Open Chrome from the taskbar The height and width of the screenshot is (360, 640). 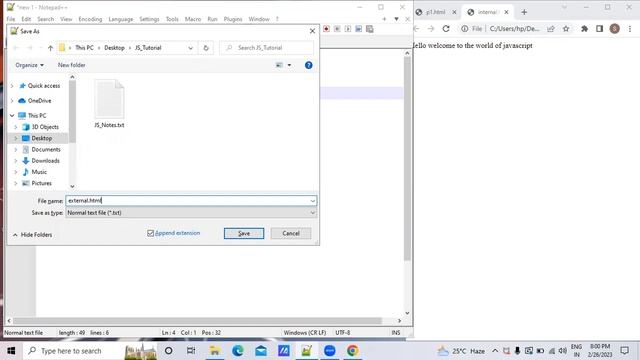[x=353, y=351]
